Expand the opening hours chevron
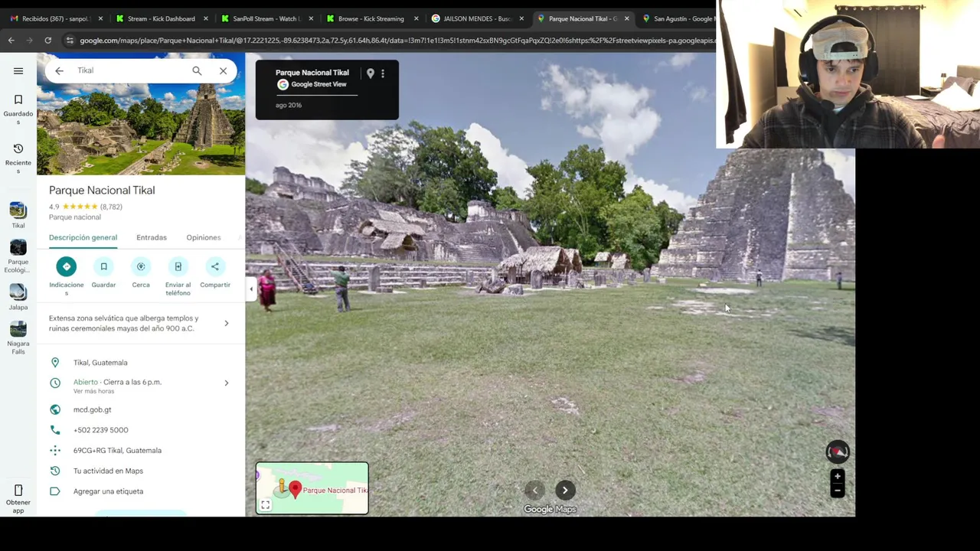Screen dimensions: 980x551 click(x=226, y=383)
